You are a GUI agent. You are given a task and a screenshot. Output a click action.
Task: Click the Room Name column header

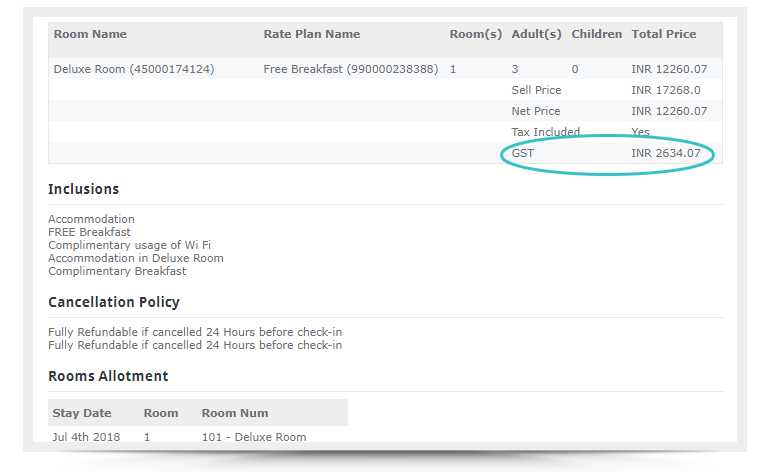click(x=90, y=34)
